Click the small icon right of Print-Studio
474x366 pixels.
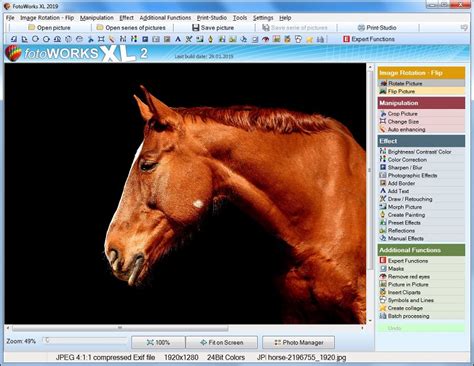point(464,28)
